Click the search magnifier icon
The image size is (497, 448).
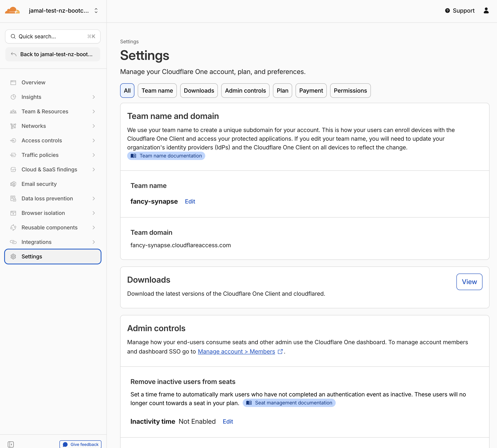[13, 36]
